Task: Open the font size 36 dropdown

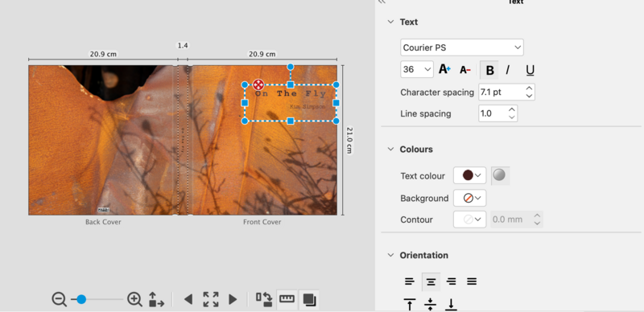Action: pos(417,69)
